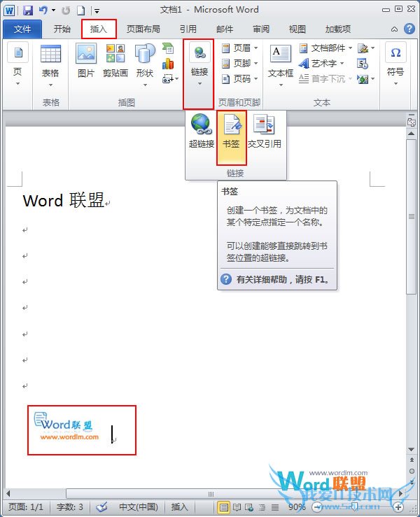Click the Chart icon in illustrations group
Image resolution: width=420 pixels, height=517 pixels.
pyautogui.click(x=168, y=64)
